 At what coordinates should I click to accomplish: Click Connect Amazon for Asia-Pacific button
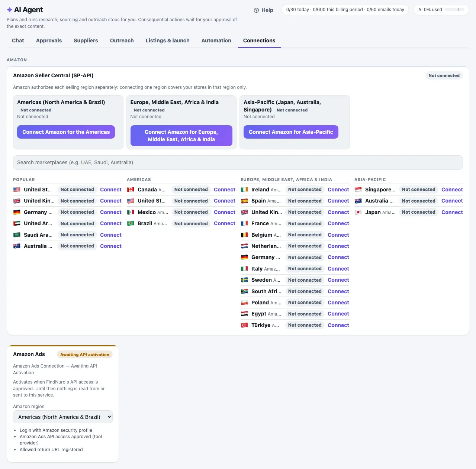pos(291,132)
